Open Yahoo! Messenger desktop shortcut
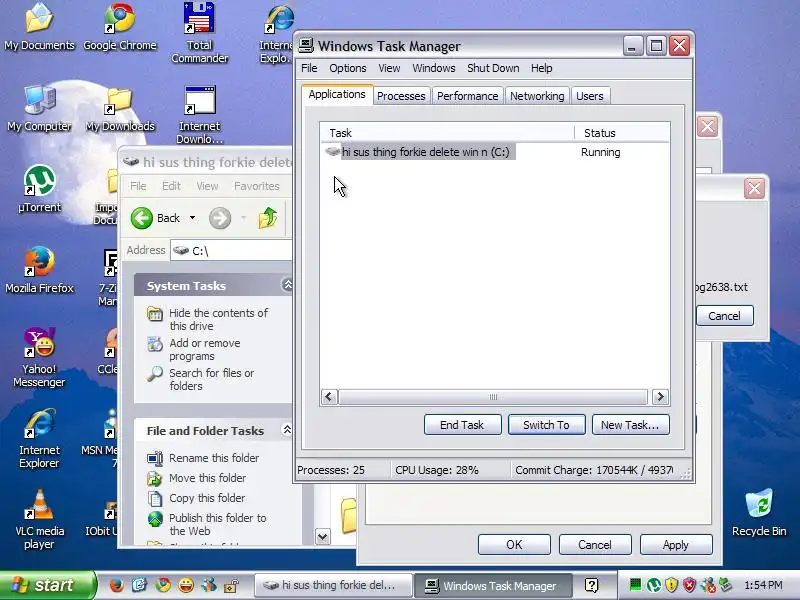Image resolution: width=800 pixels, height=600 pixels. tap(39, 357)
